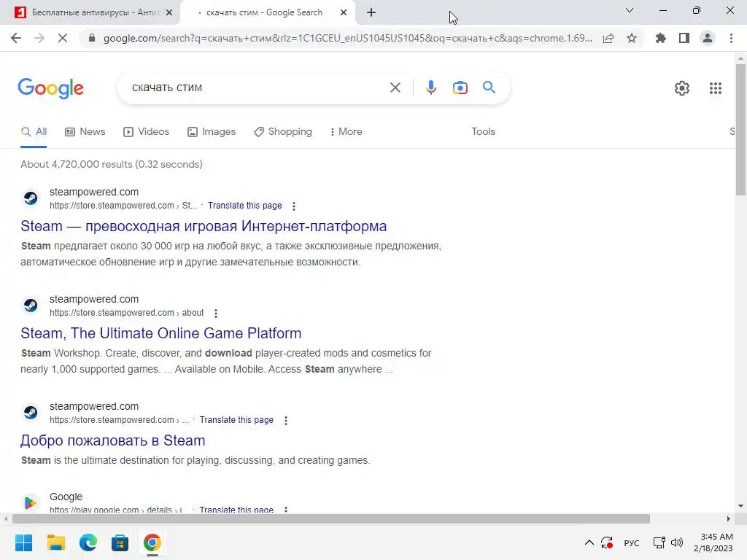
Task: Toggle the Chrome side panel
Action: (684, 38)
